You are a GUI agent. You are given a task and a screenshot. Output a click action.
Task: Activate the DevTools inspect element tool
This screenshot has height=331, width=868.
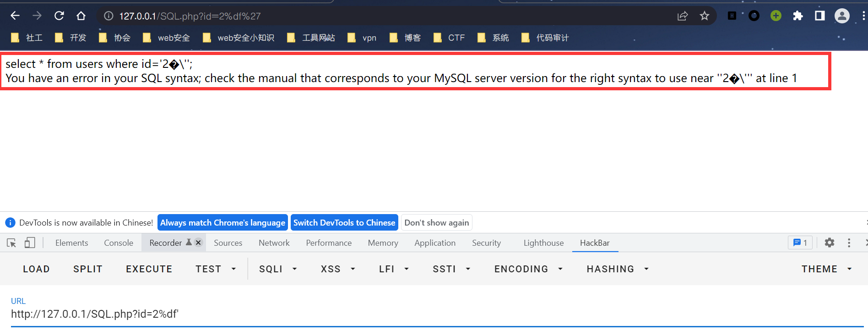11,243
